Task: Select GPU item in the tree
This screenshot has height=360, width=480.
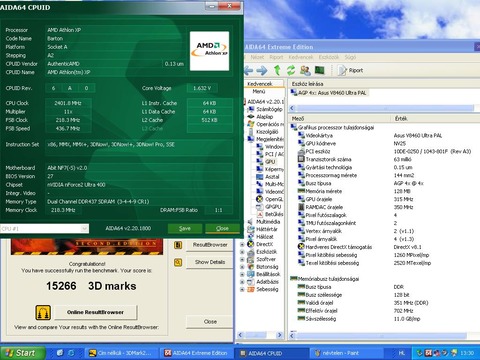Action: coord(270,162)
